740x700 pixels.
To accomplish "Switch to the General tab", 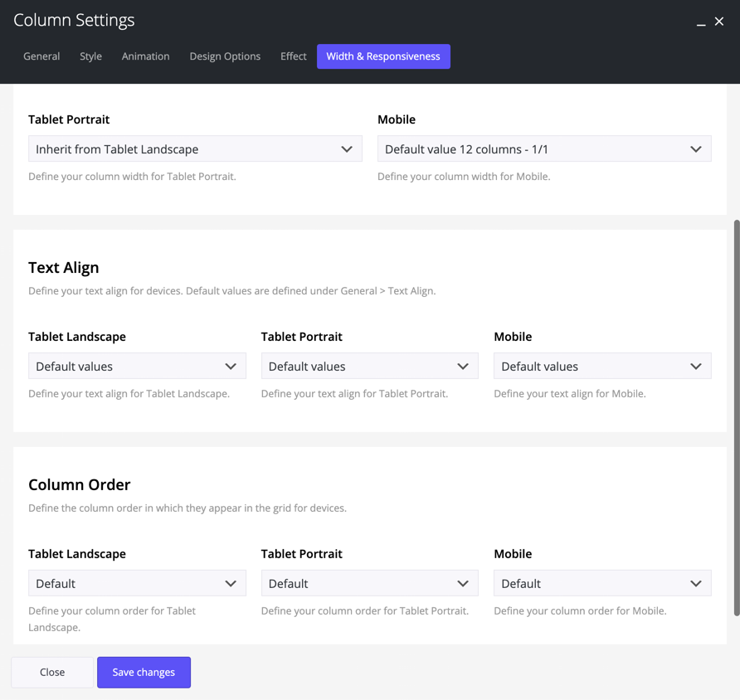I will pyautogui.click(x=41, y=56).
